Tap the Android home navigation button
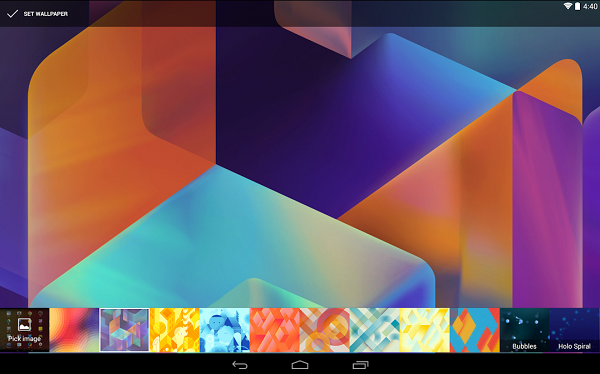The height and width of the screenshot is (374, 600). click(x=300, y=364)
